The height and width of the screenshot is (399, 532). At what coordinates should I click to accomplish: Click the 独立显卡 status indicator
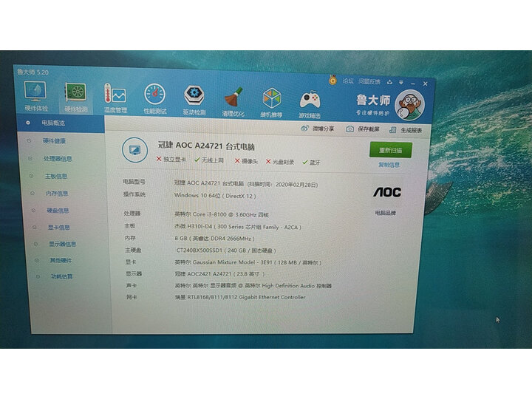(x=171, y=159)
